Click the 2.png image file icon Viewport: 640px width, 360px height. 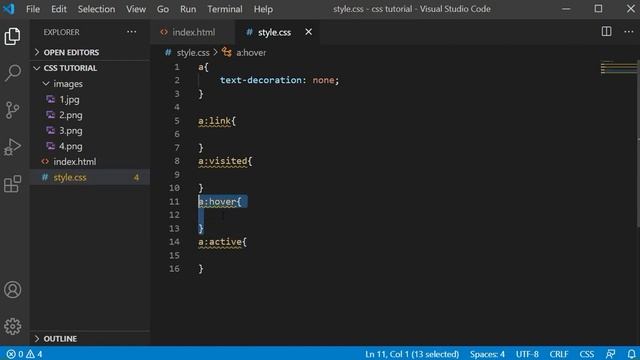point(51,115)
